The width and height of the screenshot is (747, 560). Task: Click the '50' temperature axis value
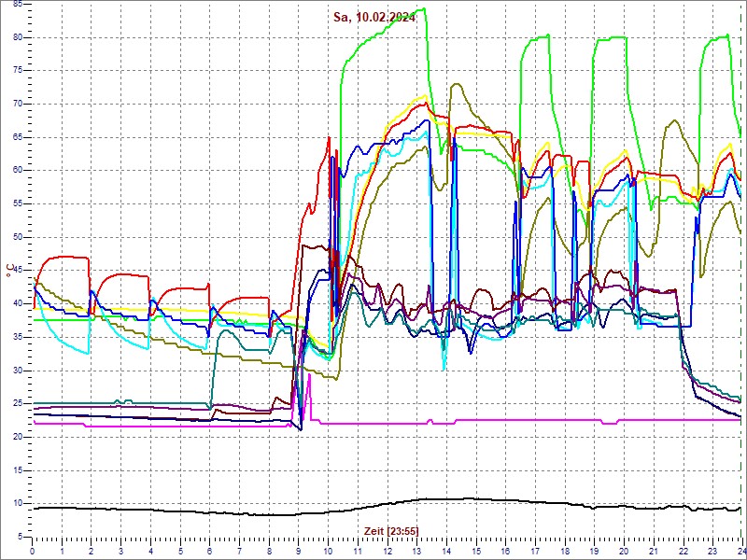tap(18, 237)
